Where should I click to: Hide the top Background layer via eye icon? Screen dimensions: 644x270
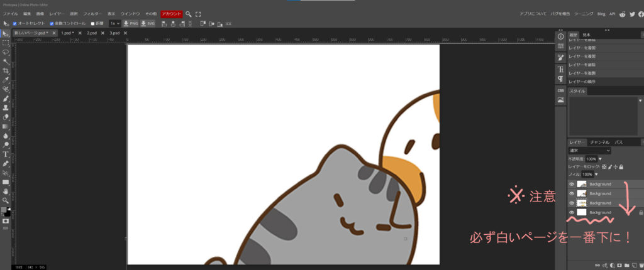tap(572, 184)
